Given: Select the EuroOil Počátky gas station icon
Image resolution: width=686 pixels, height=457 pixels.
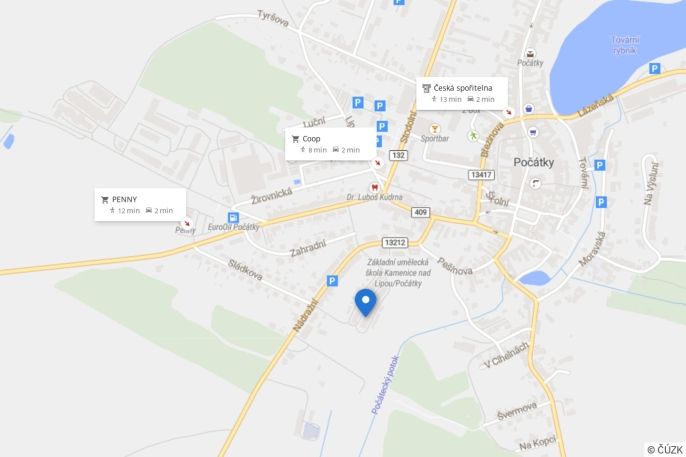Looking at the screenshot, I should click(233, 217).
